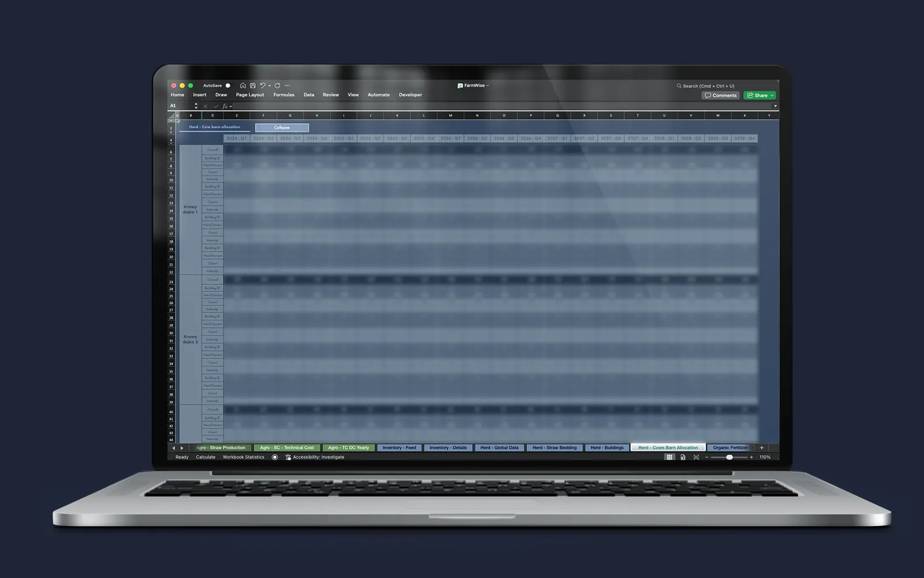This screenshot has width=924, height=578.
Task: Open the Automate ribbon tab
Action: (x=379, y=95)
